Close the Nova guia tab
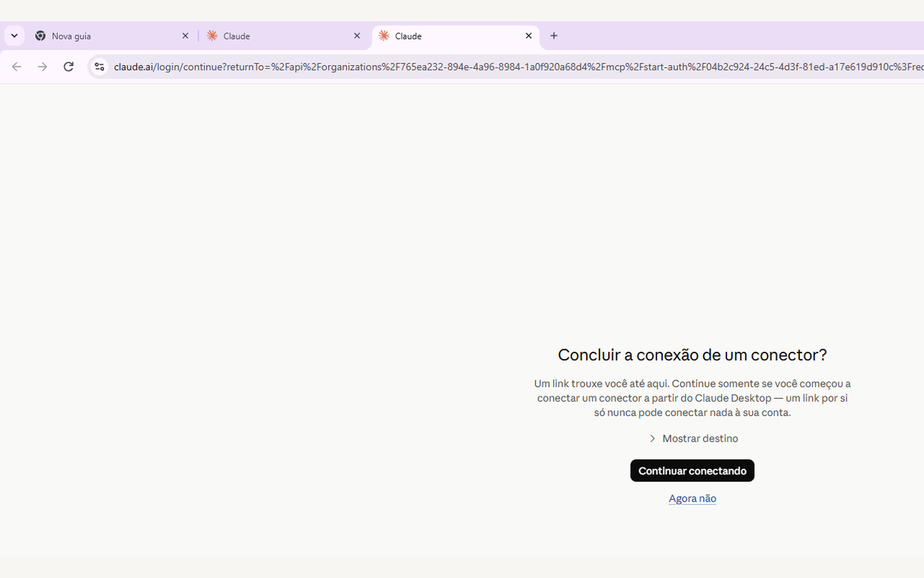 [x=185, y=36]
